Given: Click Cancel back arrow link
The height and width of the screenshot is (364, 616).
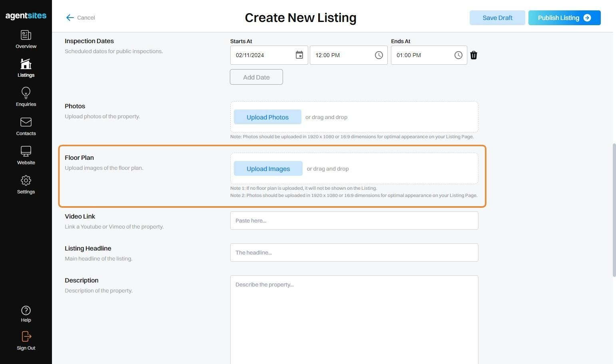Looking at the screenshot, I should click(80, 18).
